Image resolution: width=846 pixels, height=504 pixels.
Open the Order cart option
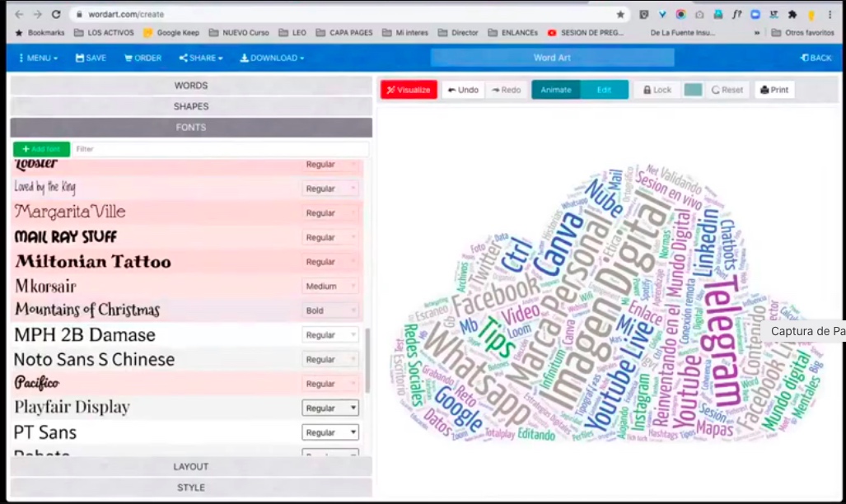(x=143, y=58)
